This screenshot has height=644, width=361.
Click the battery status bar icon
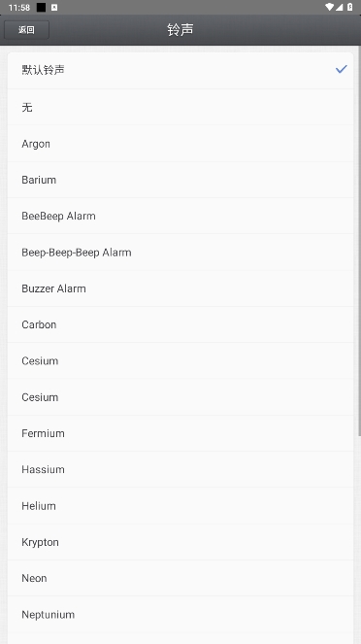(x=350, y=7)
